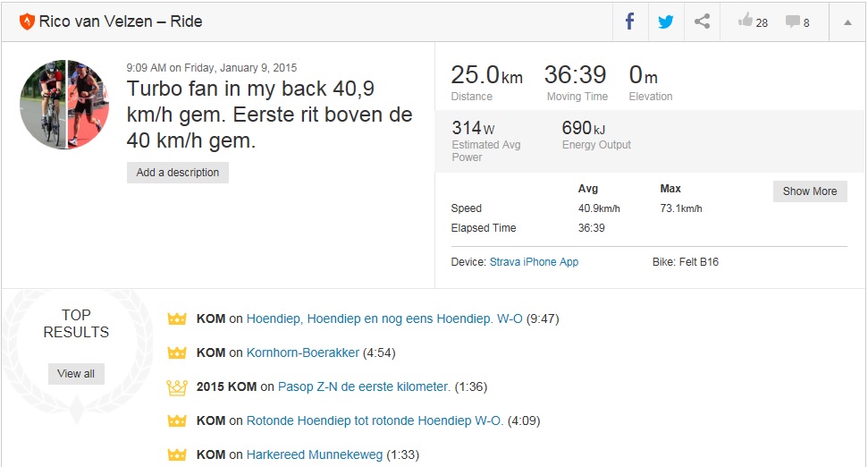The image size is (868, 467).
Task: Open the Hoendiep, Hoendiep en nog eens Hoendiep segment
Action: pyautogui.click(x=384, y=318)
